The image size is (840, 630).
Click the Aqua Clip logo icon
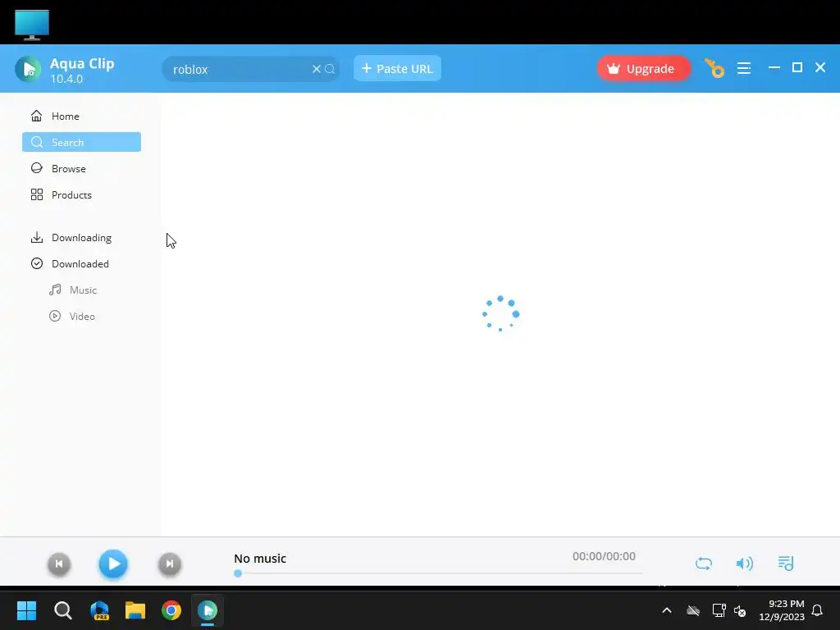point(29,69)
